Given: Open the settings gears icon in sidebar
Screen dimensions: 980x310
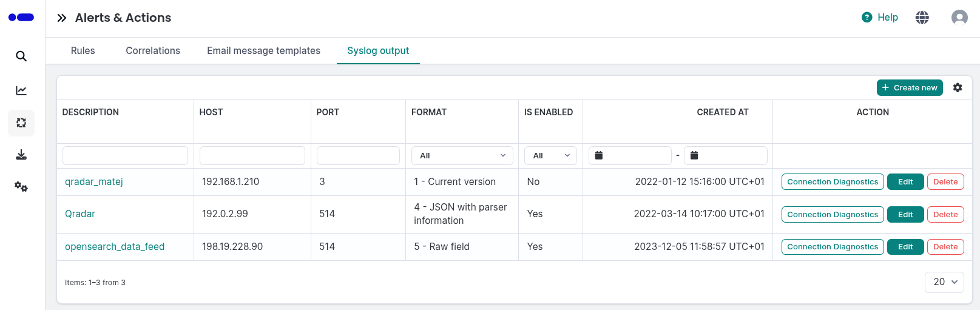Looking at the screenshot, I should pyautogui.click(x=21, y=187).
